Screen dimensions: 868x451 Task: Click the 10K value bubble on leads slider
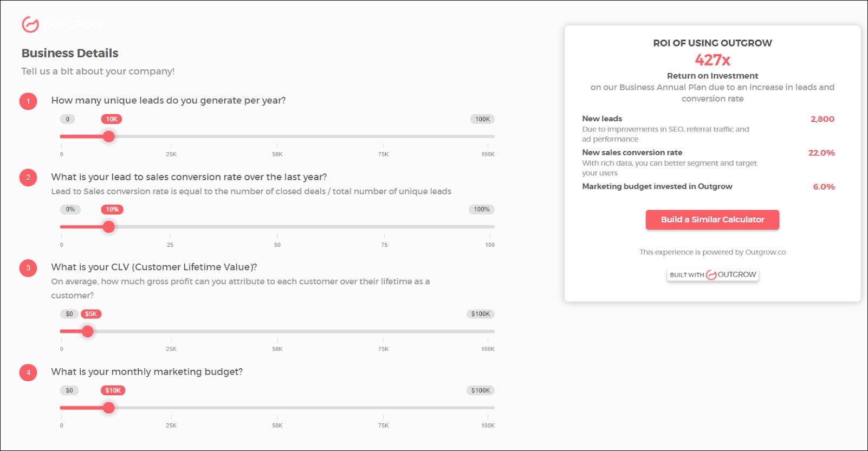click(x=112, y=119)
